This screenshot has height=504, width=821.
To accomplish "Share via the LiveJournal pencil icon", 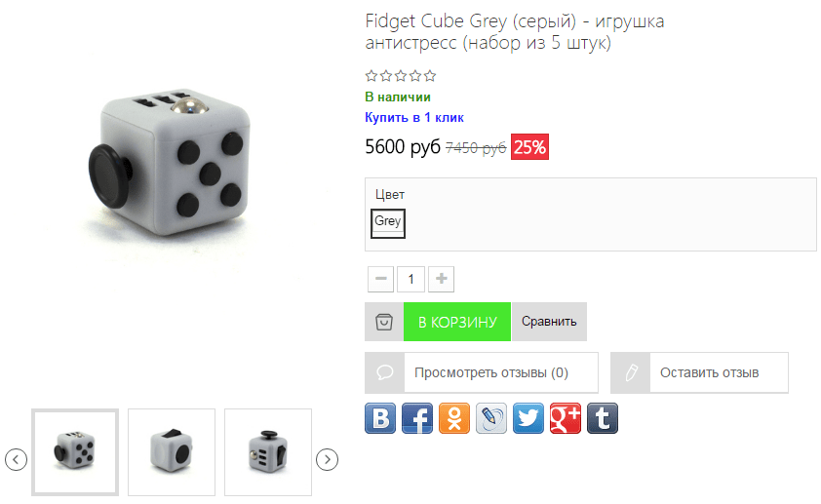I will tap(491, 418).
